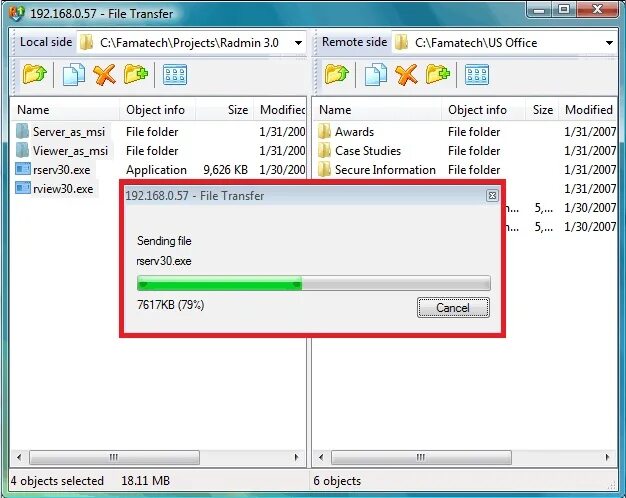Close the File Transfer progress dialog
The width and height of the screenshot is (626, 498).
coord(492,196)
